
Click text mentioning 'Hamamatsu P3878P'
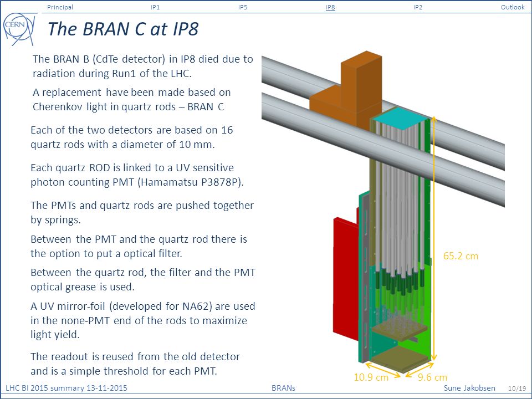(x=137, y=175)
